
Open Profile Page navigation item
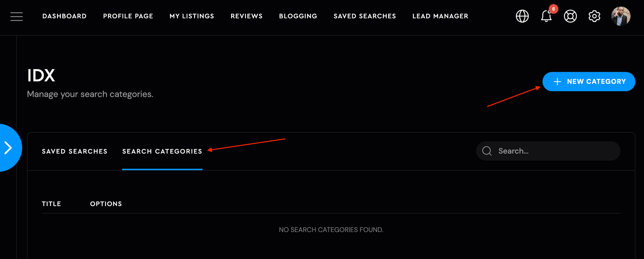point(128,16)
